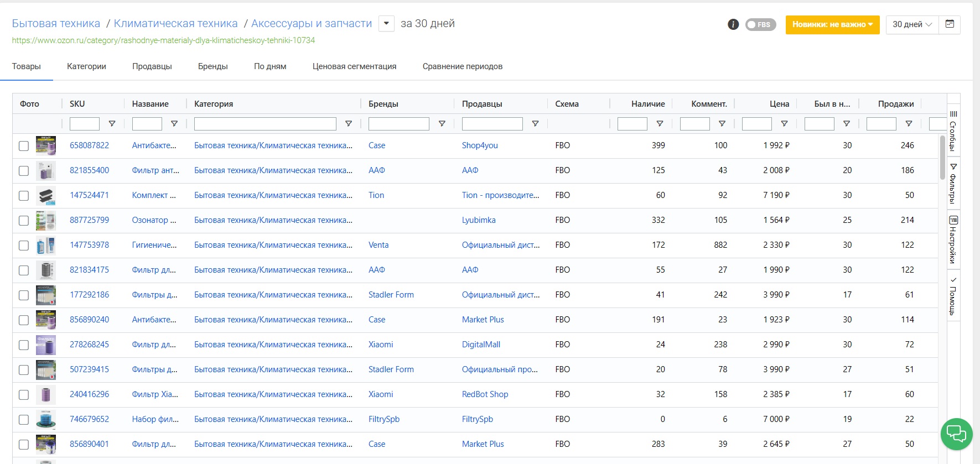980x464 pixels.
Task: Click the Бренды filter input field
Action: coord(398,124)
